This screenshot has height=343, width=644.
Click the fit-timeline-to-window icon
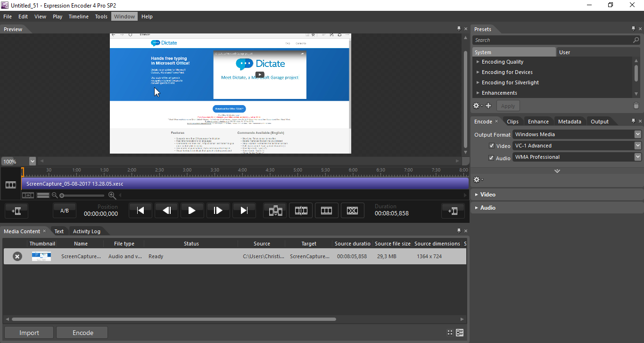coord(28,195)
